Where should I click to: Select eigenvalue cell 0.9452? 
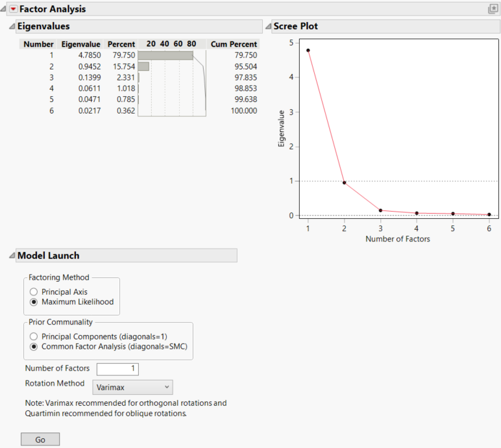tap(90, 66)
